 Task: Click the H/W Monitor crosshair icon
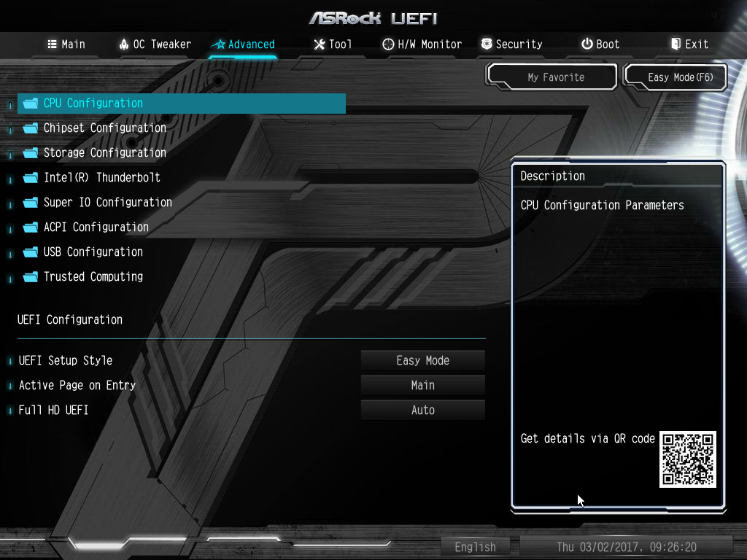point(388,44)
